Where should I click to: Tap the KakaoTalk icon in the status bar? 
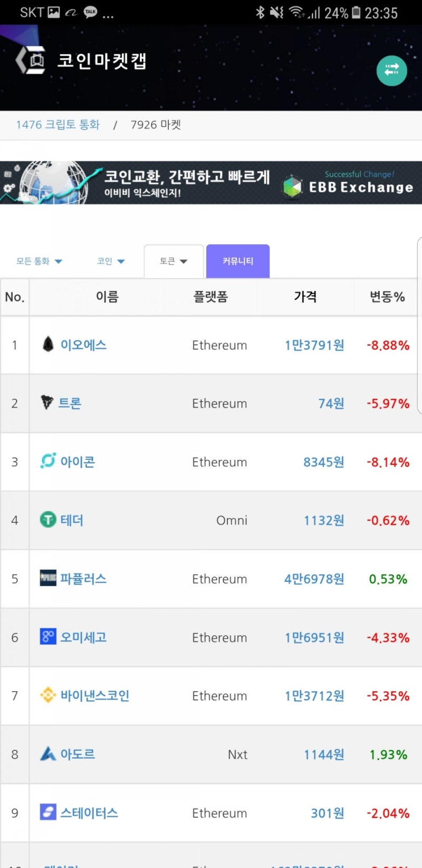tap(90, 11)
